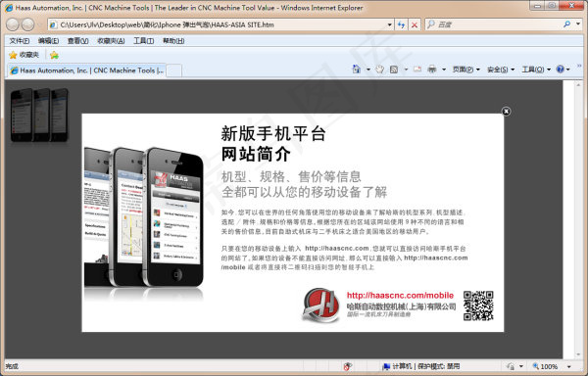
Task: Click the Add to Favorites bar icon
Action: 54,55
